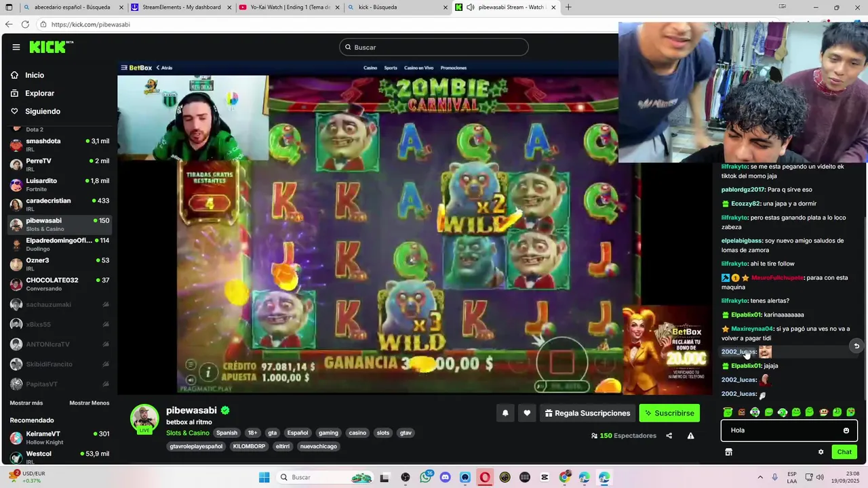This screenshot has width=868, height=488.
Task: Click Atrás in BetBox stream header
Action: [x=164, y=68]
